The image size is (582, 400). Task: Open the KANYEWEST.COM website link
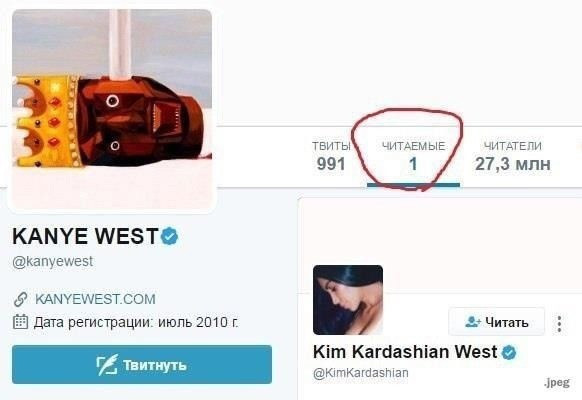[x=95, y=299]
